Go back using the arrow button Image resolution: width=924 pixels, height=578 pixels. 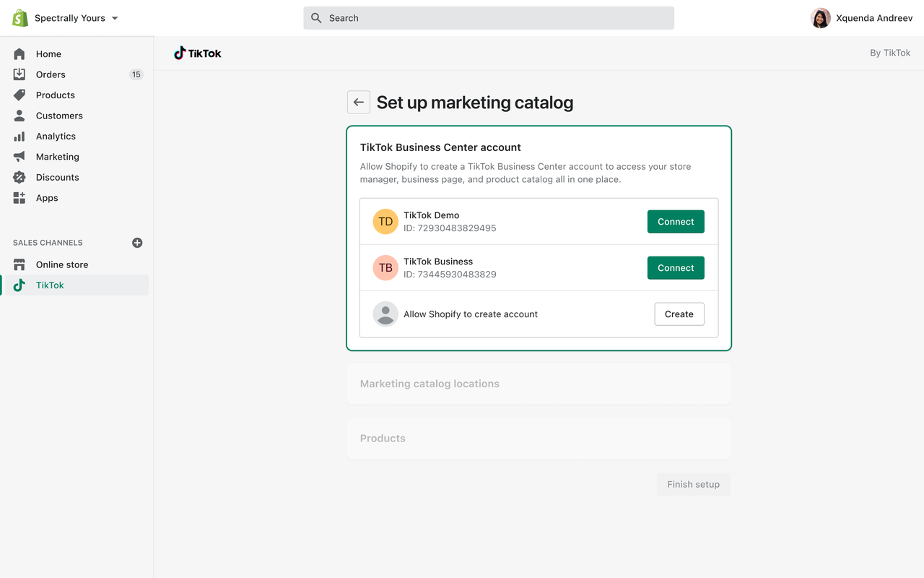coord(359,103)
